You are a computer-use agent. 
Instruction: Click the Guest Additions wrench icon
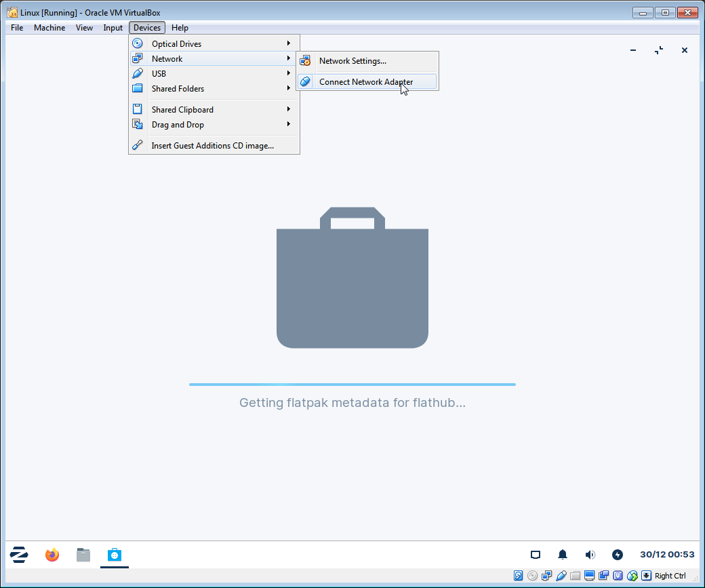(138, 145)
